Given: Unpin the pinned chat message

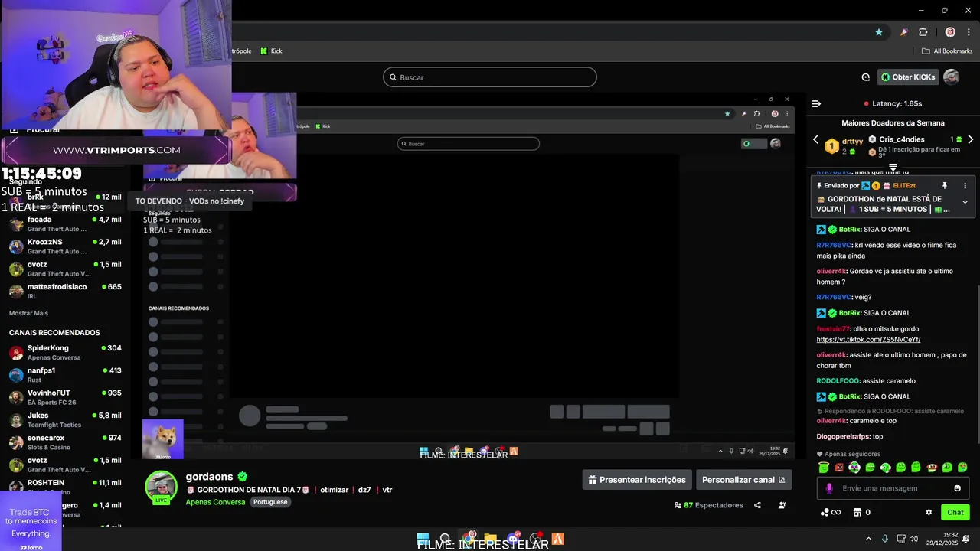Looking at the screenshot, I should 944,186.
